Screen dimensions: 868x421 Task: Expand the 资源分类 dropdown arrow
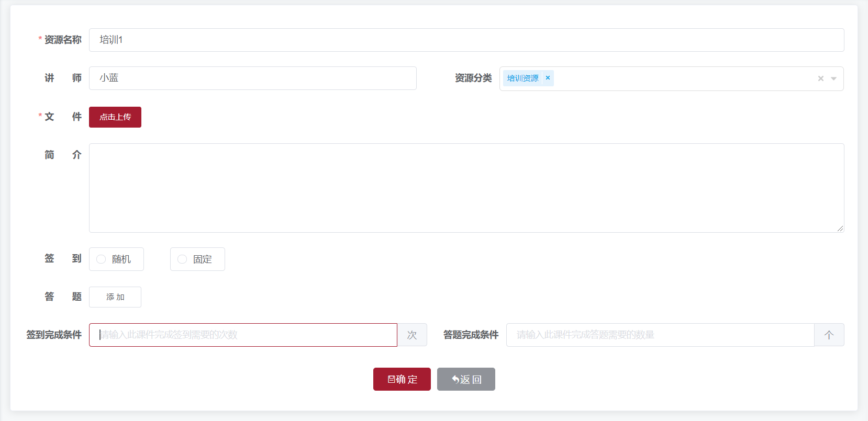(833, 78)
